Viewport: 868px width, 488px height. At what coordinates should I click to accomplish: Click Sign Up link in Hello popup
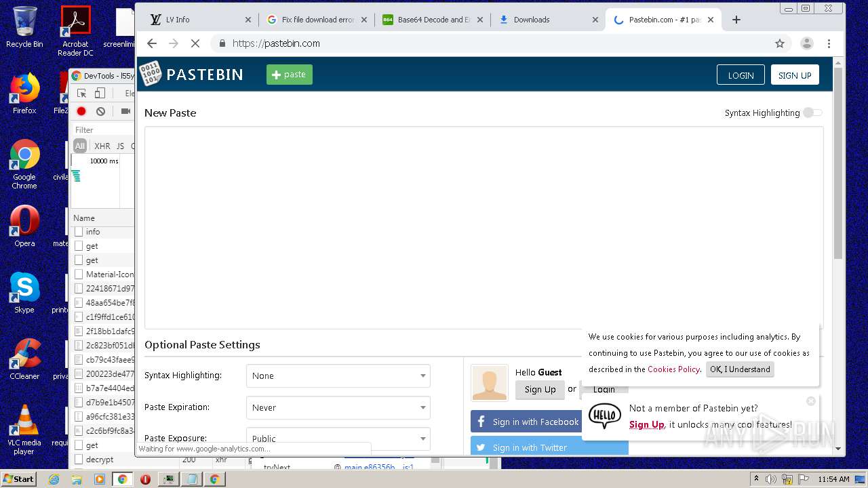pos(646,425)
